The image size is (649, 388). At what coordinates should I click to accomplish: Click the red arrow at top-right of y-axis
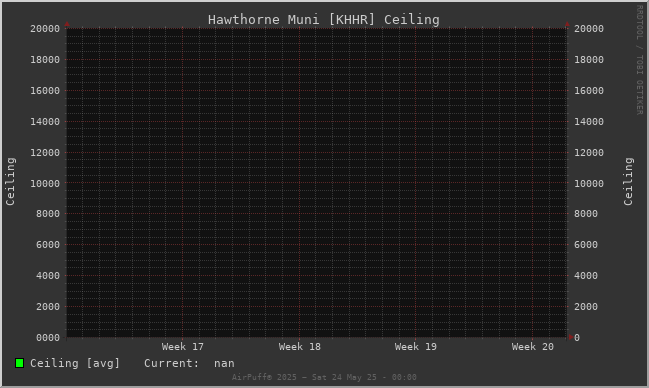(567, 24)
